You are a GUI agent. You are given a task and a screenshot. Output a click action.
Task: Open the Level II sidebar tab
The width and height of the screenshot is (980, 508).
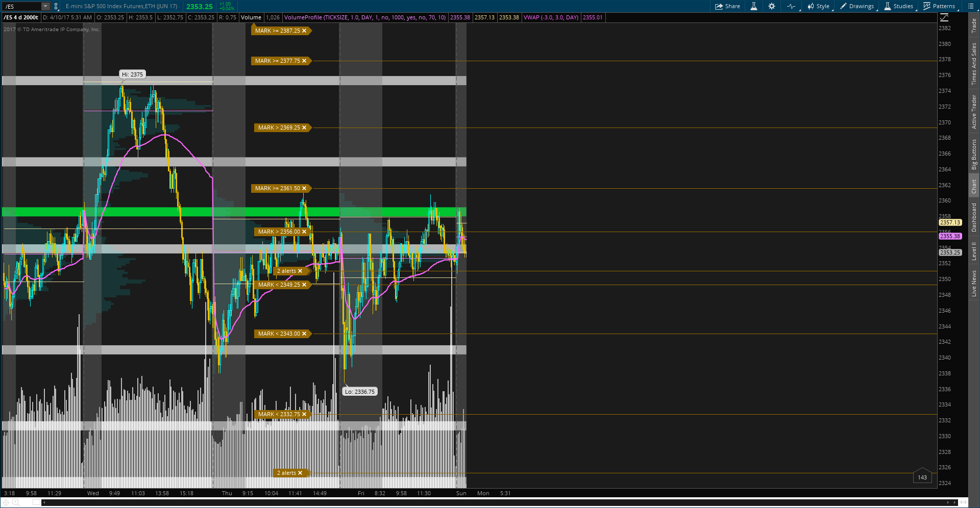point(974,251)
